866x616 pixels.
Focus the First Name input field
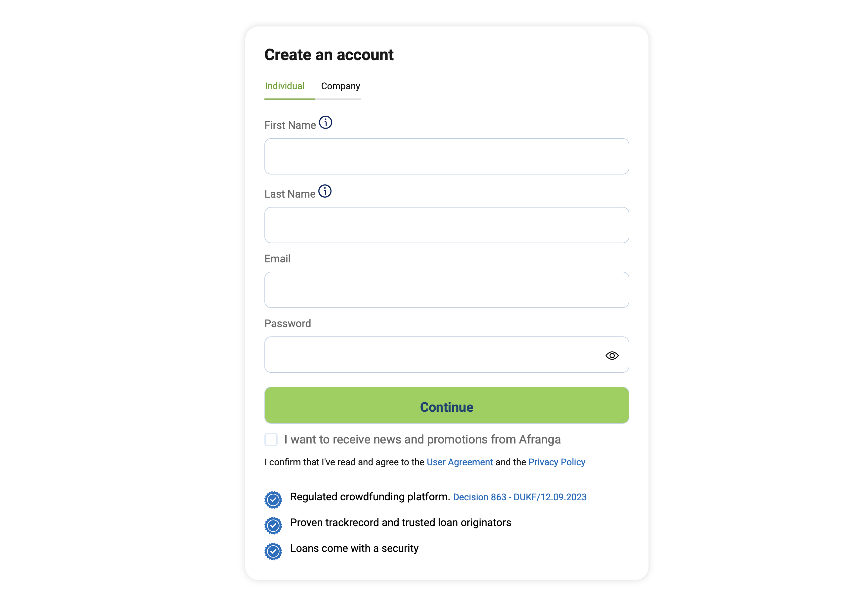[x=447, y=156]
